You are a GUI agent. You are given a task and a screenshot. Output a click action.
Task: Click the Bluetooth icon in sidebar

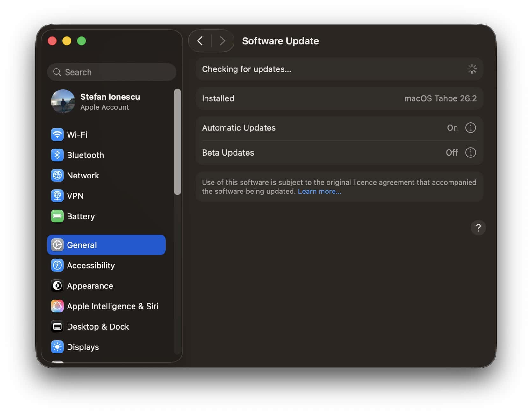pyautogui.click(x=57, y=155)
